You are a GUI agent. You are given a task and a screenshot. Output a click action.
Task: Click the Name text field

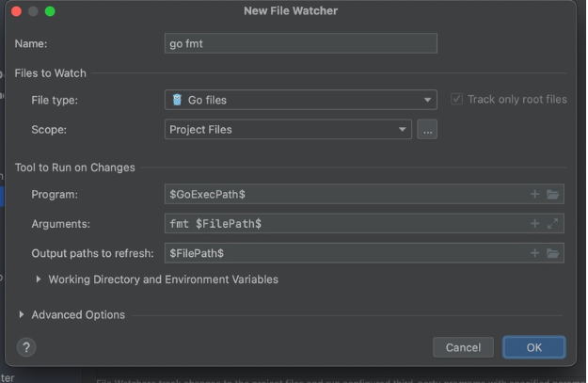click(x=300, y=43)
